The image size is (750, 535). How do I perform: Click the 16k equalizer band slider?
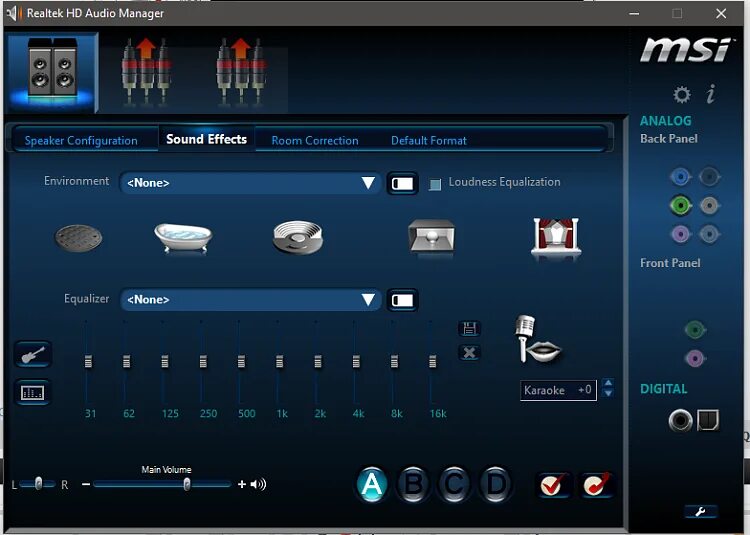[432, 361]
